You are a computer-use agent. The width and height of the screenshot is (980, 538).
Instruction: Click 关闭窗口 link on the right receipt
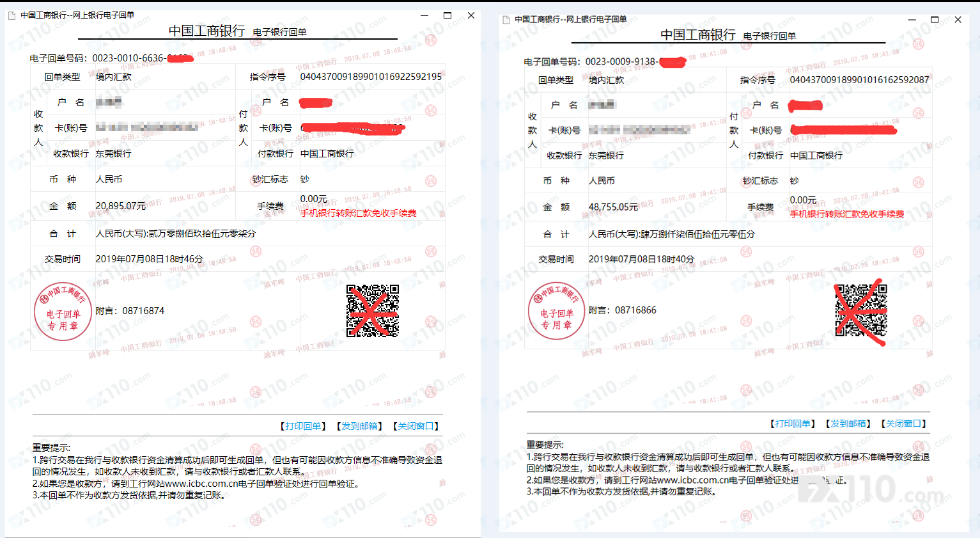click(x=903, y=423)
